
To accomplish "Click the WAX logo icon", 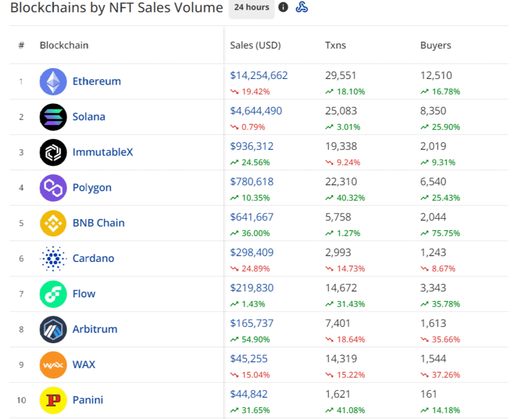I will (x=53, y=364).
